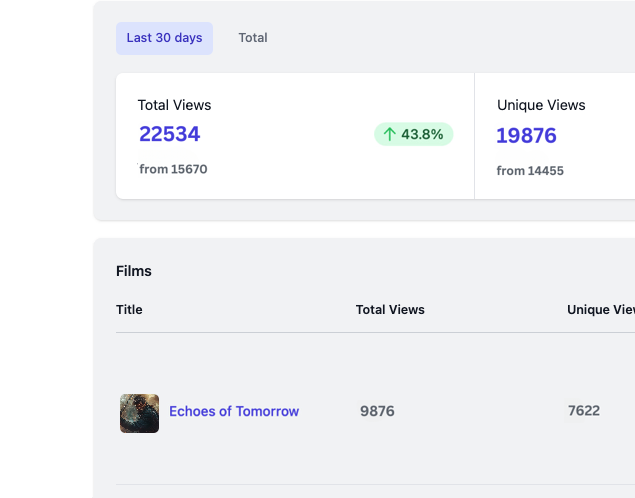Click the 'from 14455' text
635x498 pixels.
point(530,170)
